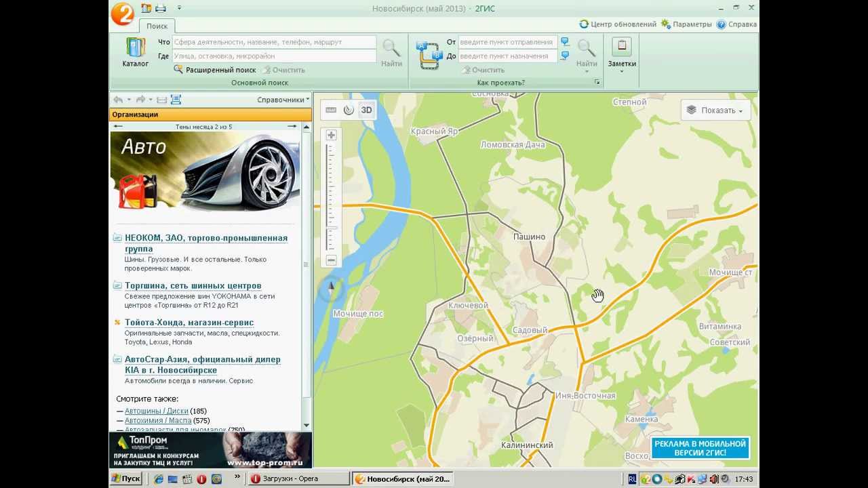Open the Справочники dropdown
868x488 pixels.
[x=283, y=100]
